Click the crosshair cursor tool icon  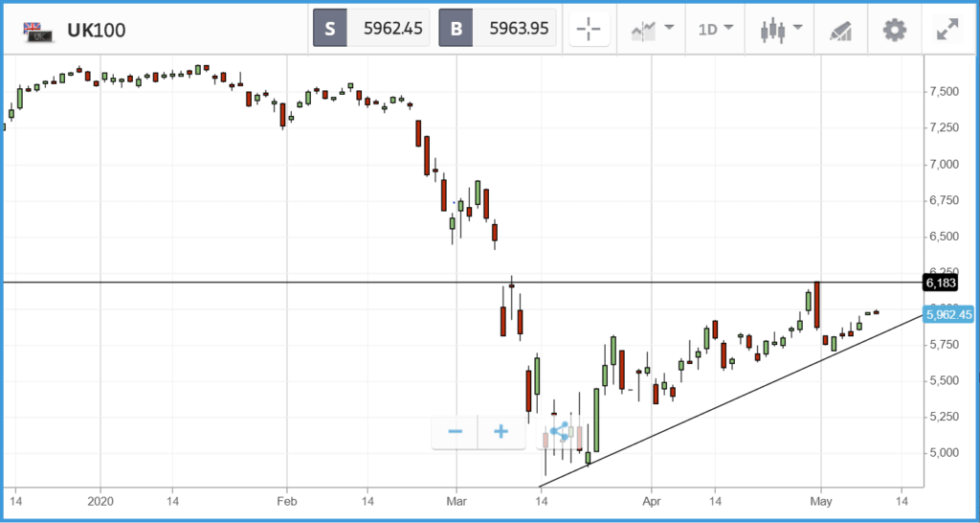pyautogui.click(x=590, y=29)
